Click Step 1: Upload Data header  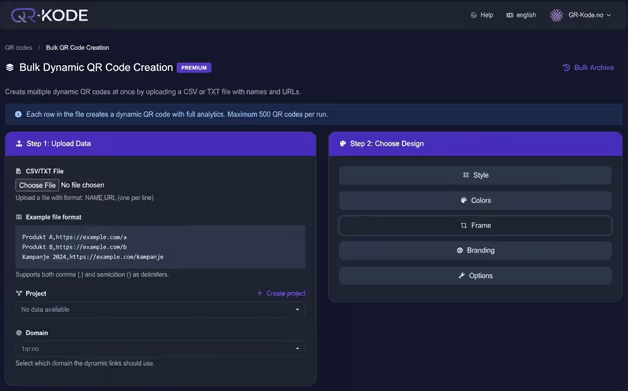160,143
